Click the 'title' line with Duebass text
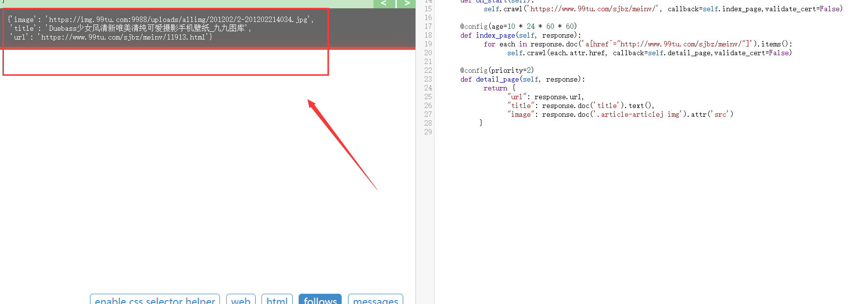 [x=130, y=28]
